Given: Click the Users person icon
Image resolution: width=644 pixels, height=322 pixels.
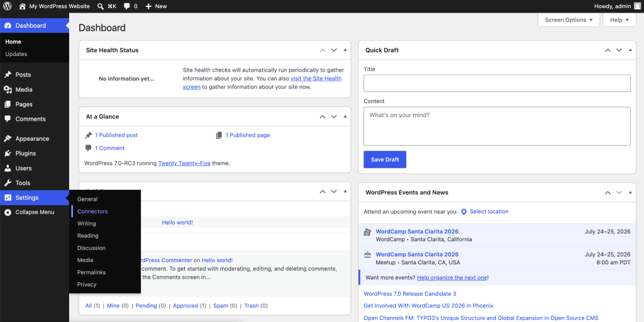Looking at the screenshot, I should [x=8, y=169].
